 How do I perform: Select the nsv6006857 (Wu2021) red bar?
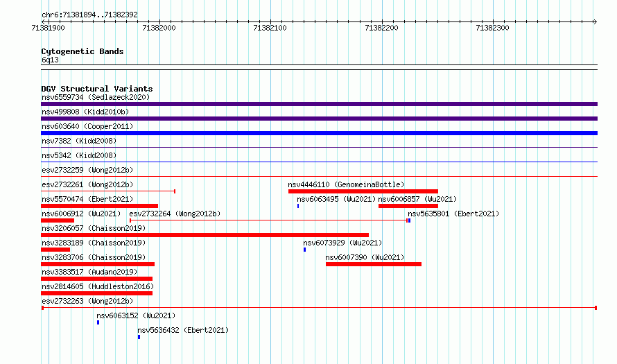point(408,206)
